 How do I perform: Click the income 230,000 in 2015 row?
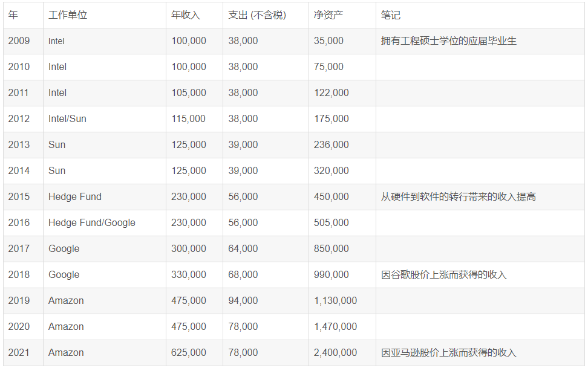point(189,197)
